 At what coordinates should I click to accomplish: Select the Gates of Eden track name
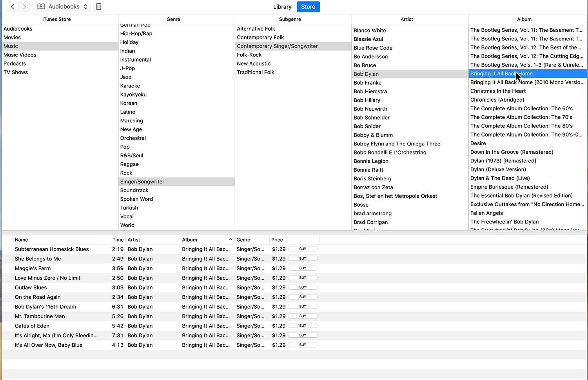coord(32,326)
